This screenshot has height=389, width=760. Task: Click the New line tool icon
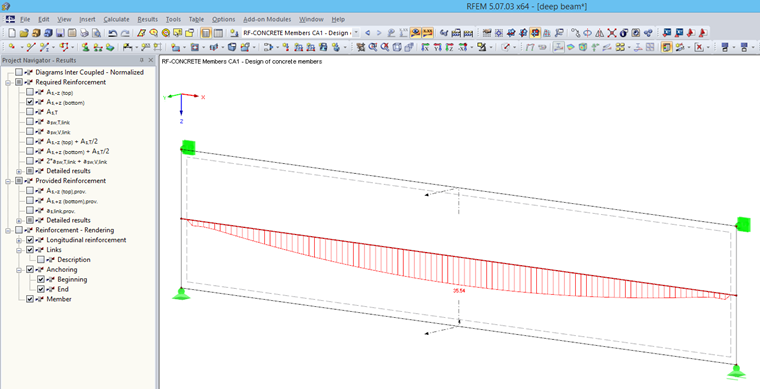tap(31, 47)
